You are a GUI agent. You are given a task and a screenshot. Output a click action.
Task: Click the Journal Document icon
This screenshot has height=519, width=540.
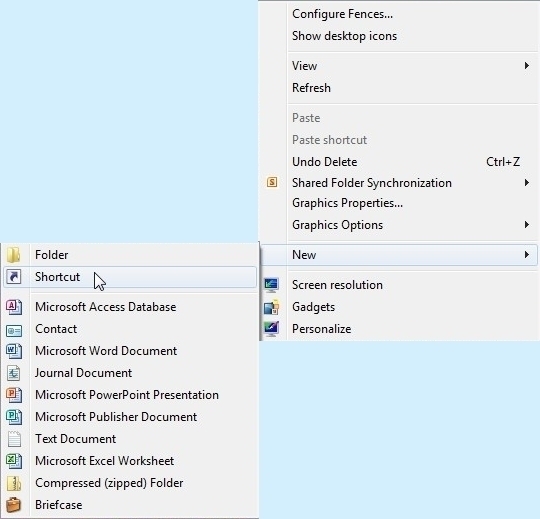[x=14, y=373]
